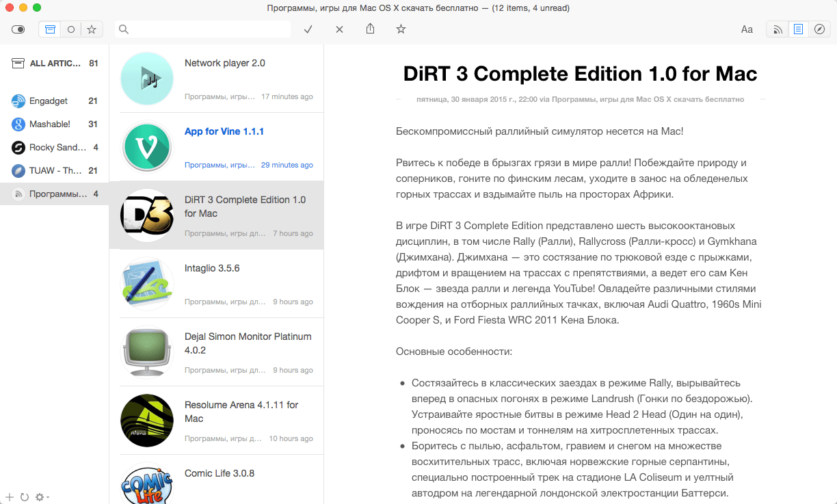Add a new feed with the plus button

point(9,497)
